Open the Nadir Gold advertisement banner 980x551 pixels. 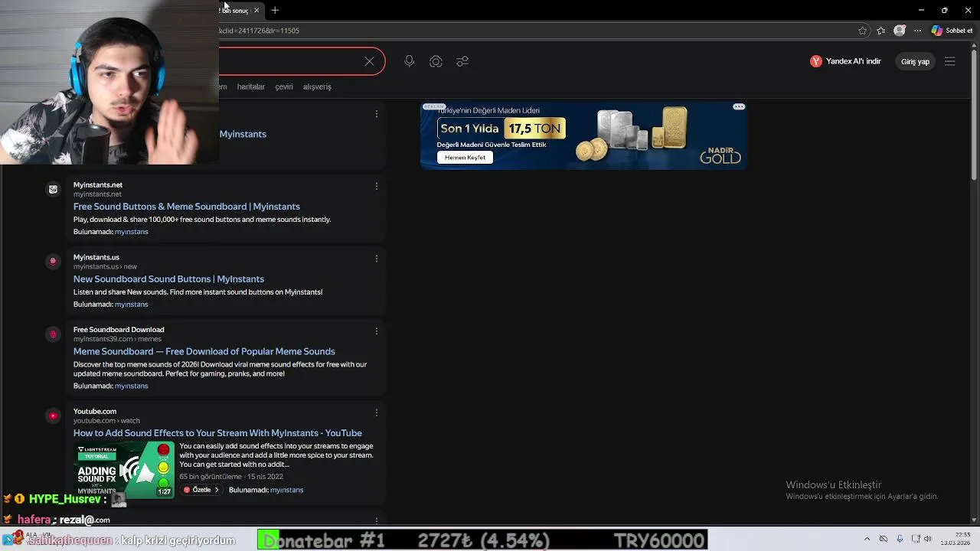click(583, 135)
